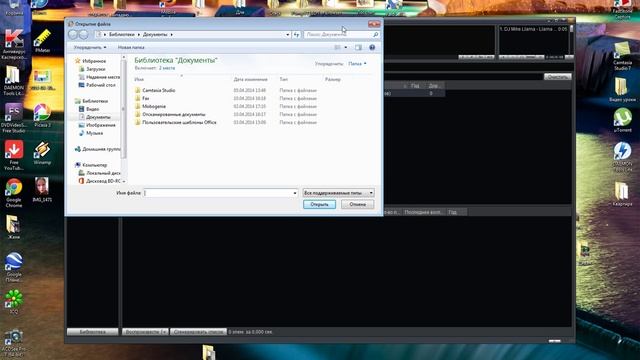This screenshot has width=640, height=360.
Task: Sort by the Имя column header
Action: click(x=139, y=80)
